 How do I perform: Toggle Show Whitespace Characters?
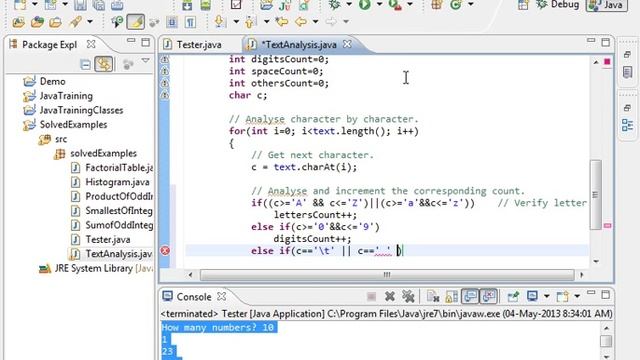[x=190, y=22]
